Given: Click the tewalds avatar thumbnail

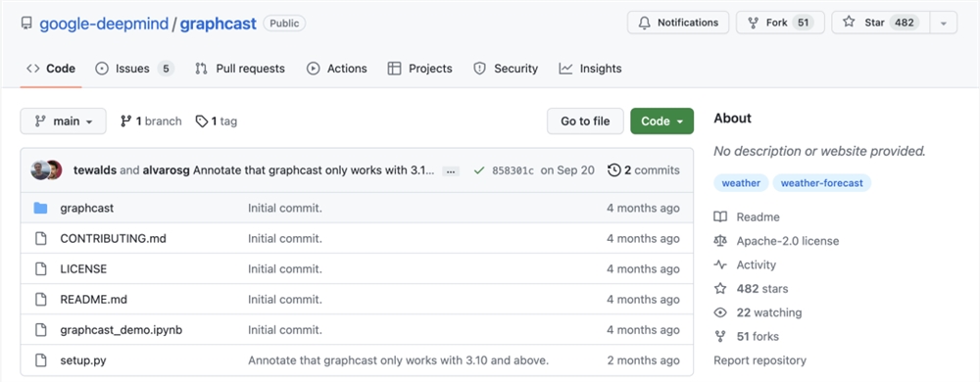Looking at the screenshot, I should (x=39, y=169).
